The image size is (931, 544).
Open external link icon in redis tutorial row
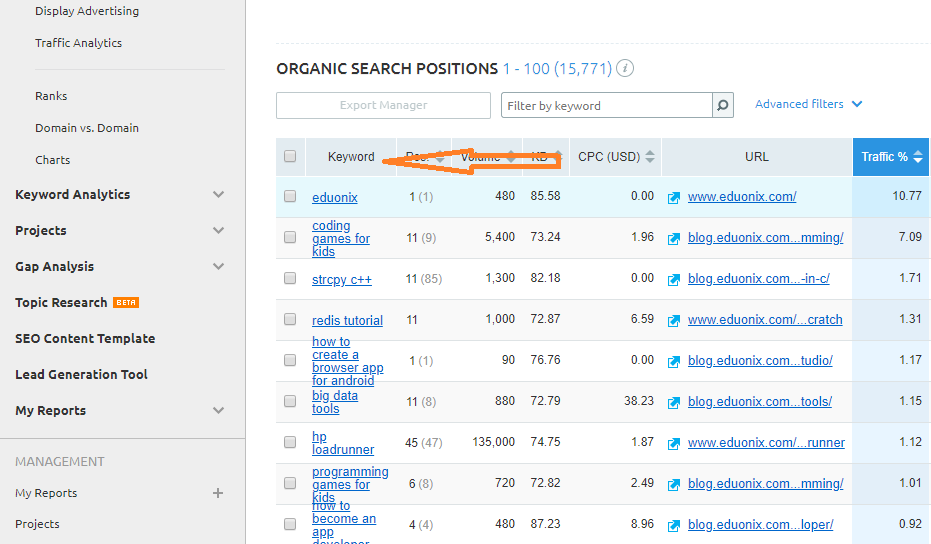point(673,321)
